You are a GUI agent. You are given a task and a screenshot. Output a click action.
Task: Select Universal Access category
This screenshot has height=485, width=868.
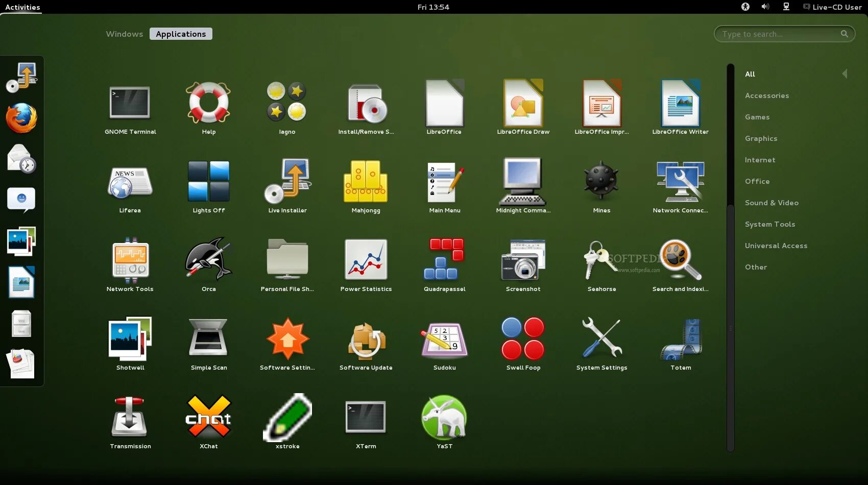(x=776, y=246)
